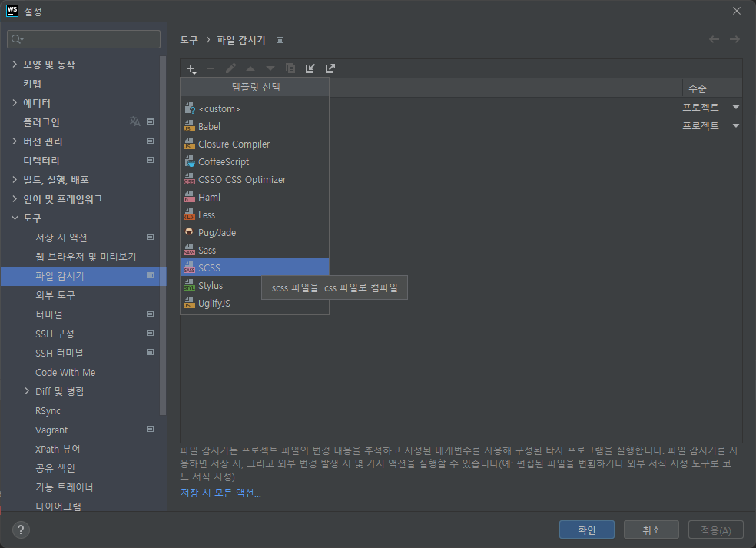
Task: Select the Pug/Jade template
Action: click(x=254, y=233)
